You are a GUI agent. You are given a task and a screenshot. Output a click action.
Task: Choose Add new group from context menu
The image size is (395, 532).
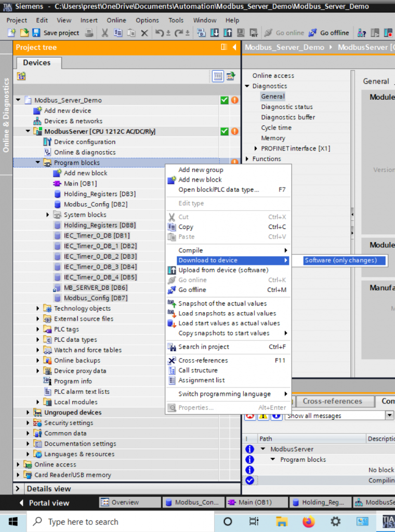coord(229,170)
